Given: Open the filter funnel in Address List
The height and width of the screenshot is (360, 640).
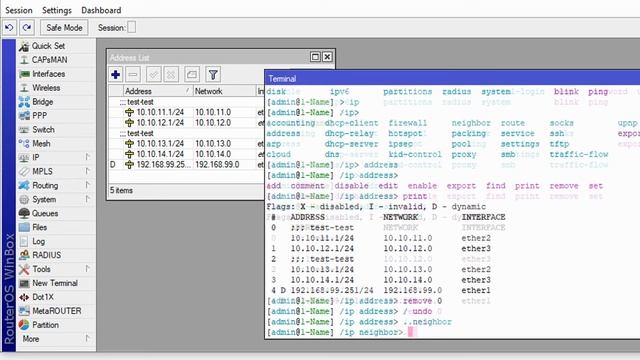Looking at the screenshot, I should click(x=213, y=75).
